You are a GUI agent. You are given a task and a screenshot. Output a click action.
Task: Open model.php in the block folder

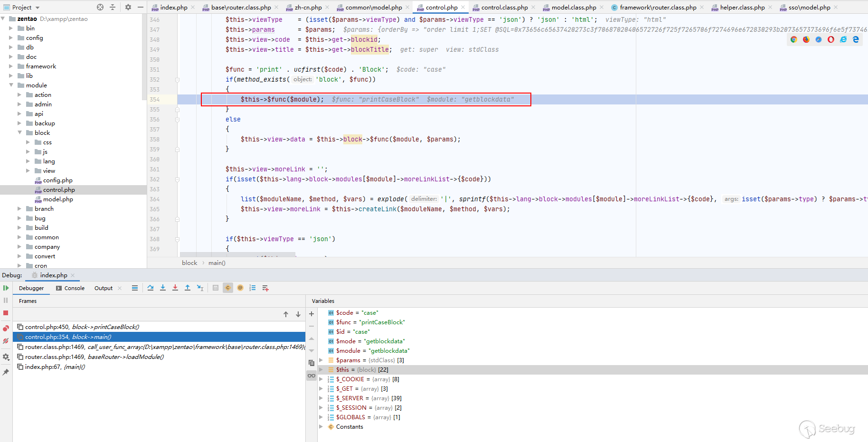click(58, 199)
